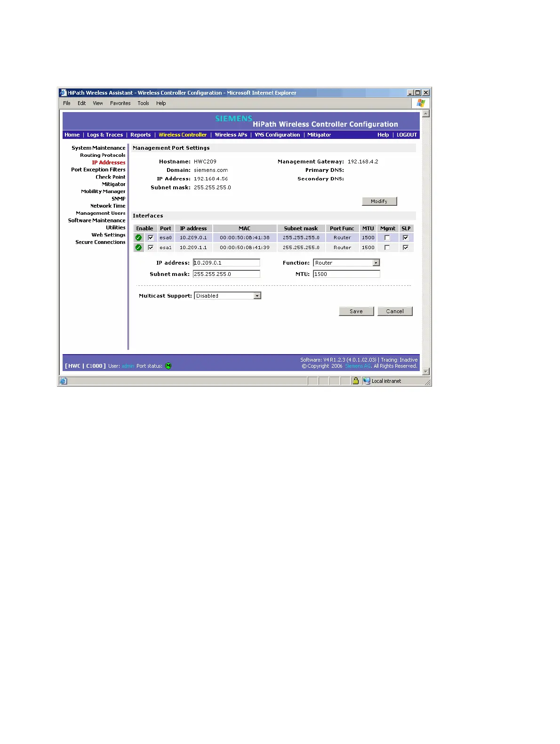Image resolution: width=560 pixels, height=744 pixels.
Task: Click the IP address input field
Action: tap(226, 263)
